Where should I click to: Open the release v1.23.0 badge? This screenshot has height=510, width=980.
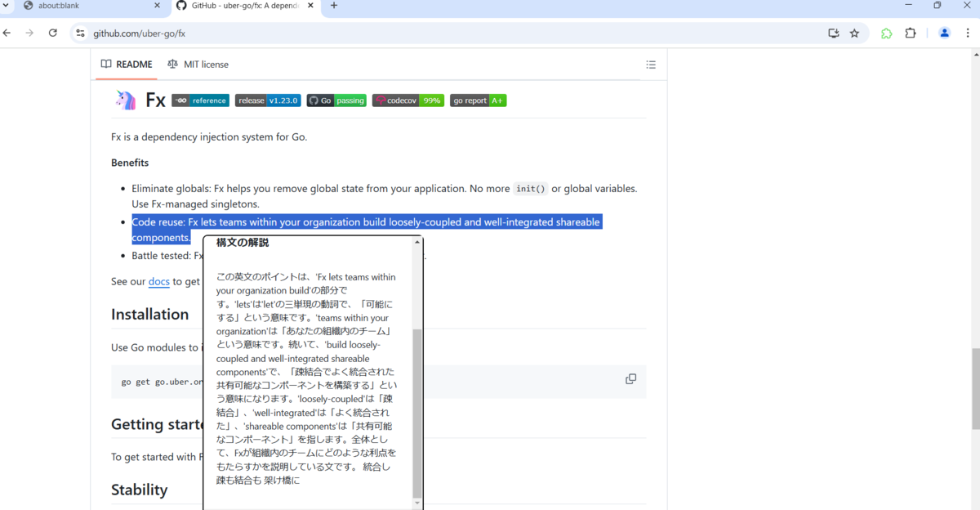tap(268, 101)
